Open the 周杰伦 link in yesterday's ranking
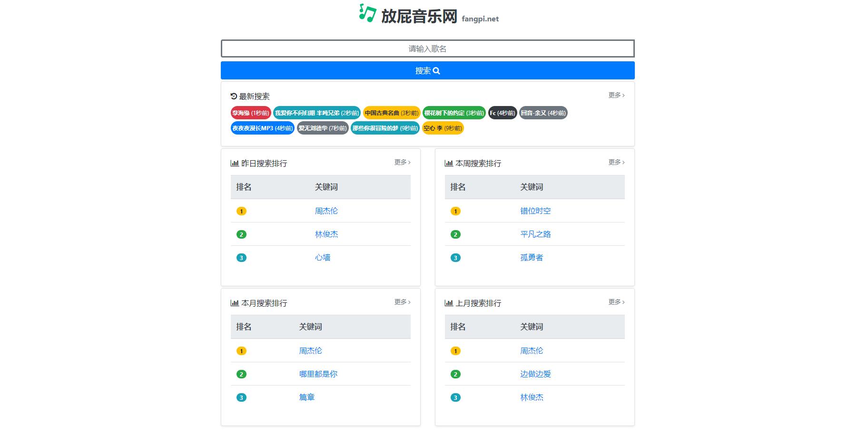Image resolution: width=868 pixels, height=435 pixels. pos(327,211)
